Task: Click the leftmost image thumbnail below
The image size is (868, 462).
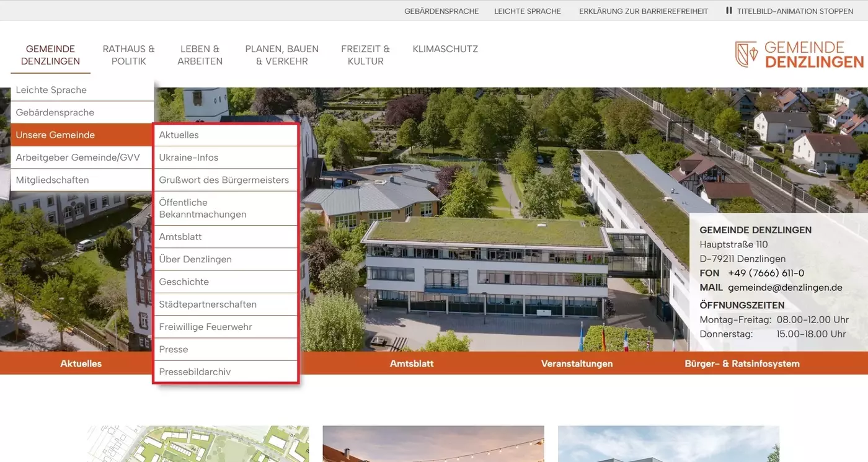Action: [x=197, y=444]
